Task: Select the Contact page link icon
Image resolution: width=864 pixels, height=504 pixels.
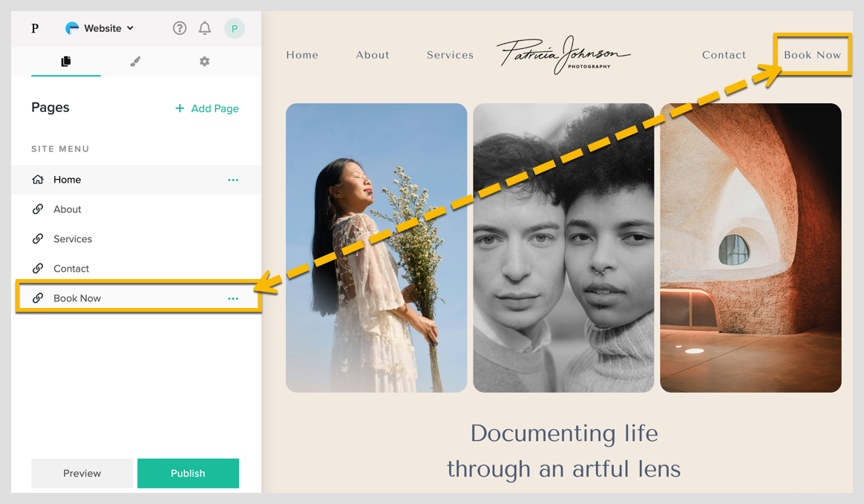Action: tap(37, 268)
